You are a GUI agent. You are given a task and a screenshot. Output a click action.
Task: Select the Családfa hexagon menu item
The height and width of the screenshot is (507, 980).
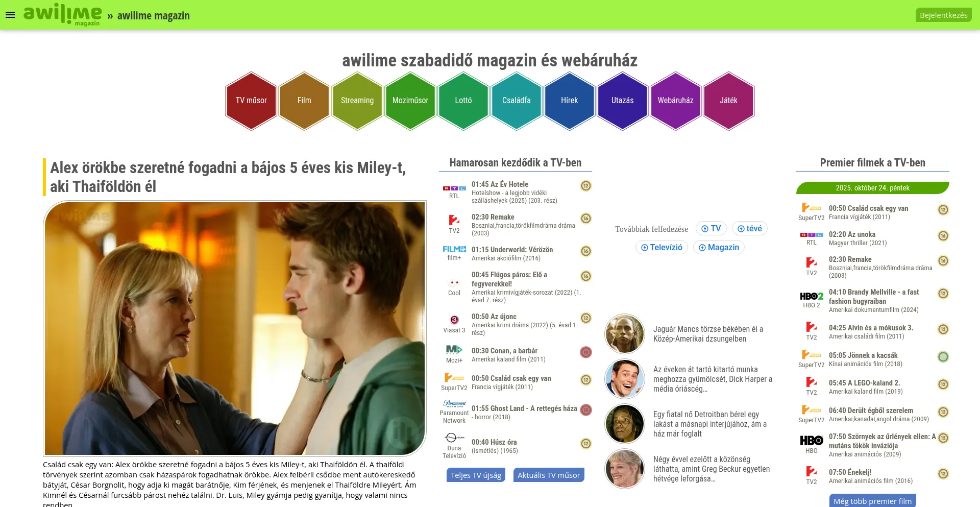coord(517,101)
